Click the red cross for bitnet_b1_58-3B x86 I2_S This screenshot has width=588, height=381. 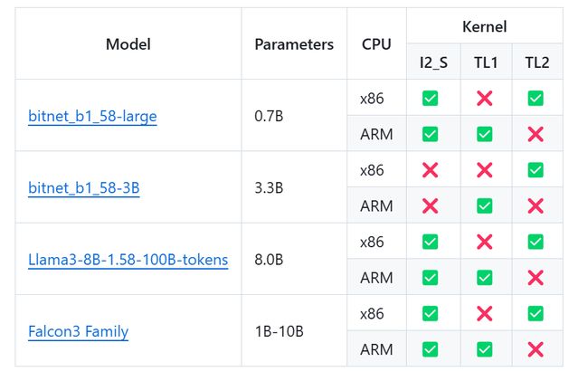click(x=430, y=170)
